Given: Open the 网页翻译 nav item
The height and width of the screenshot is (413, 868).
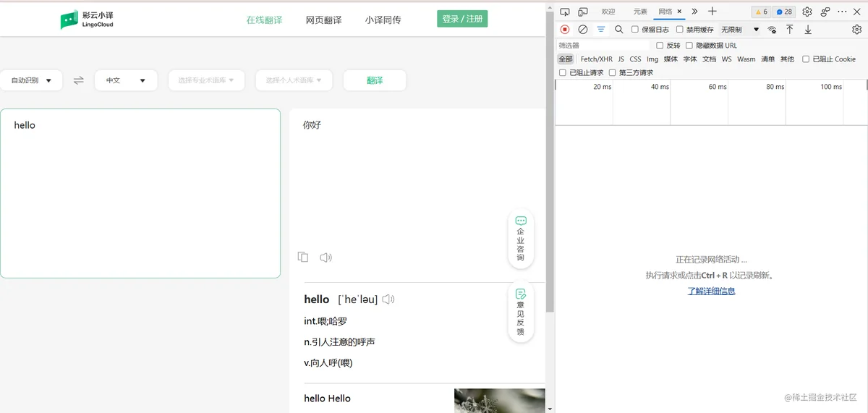Looking at the screenshot, I should point(323,20).
